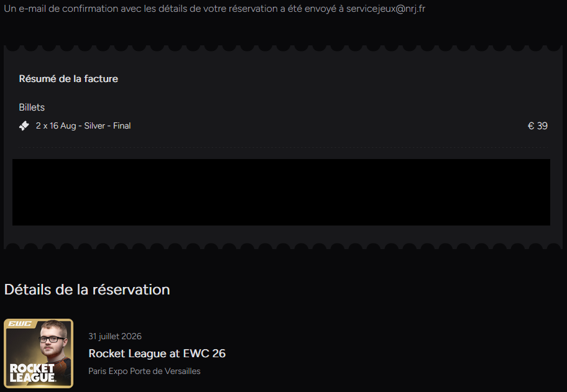Click the player portrait in the event poster
Viewport: 567px width, 392px height.
click(54, 343)
